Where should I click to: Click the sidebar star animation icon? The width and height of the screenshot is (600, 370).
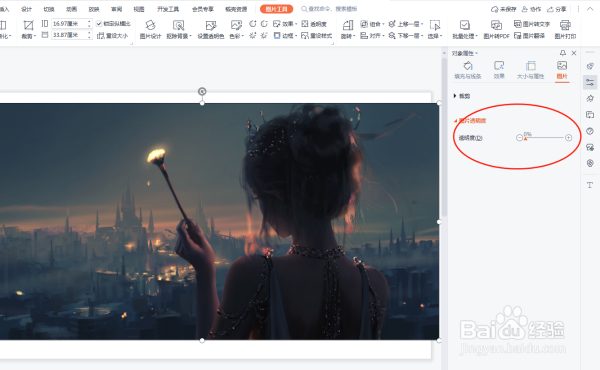coord(590,99)
